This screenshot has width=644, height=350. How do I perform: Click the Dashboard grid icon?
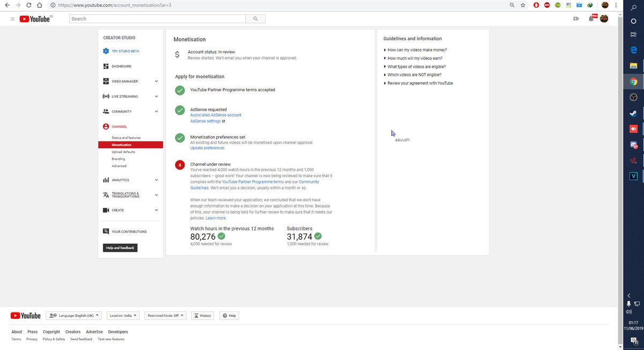106,66
